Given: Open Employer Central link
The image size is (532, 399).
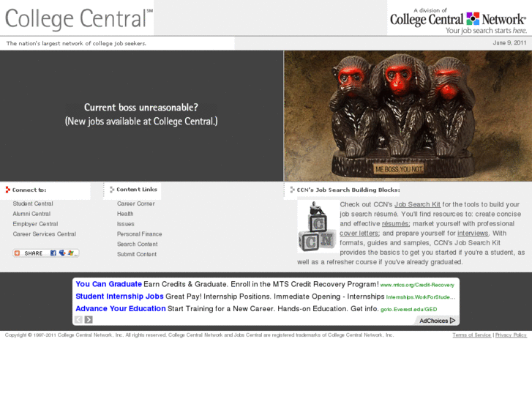Looking at the screenshot, I should coord(35,224).
